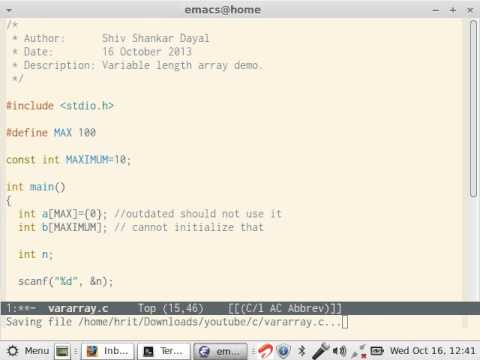Maximize the emacs window with plus button

(x=453, y=11)
